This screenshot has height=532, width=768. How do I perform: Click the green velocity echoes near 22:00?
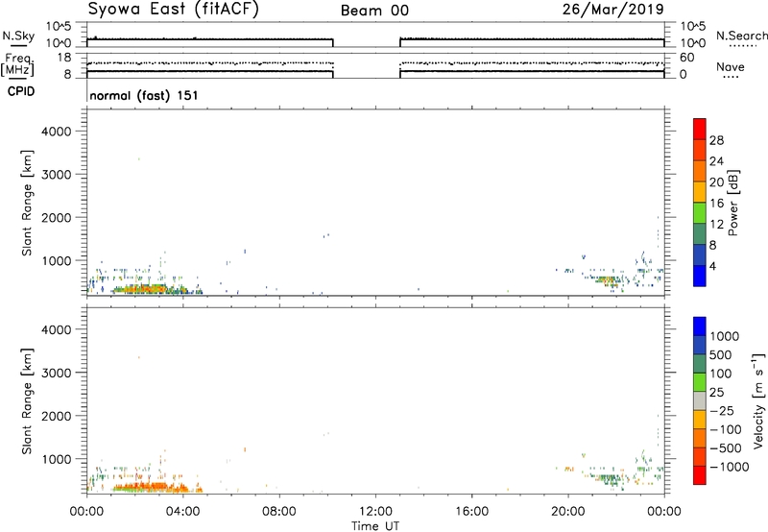click(x=608, y=478)
